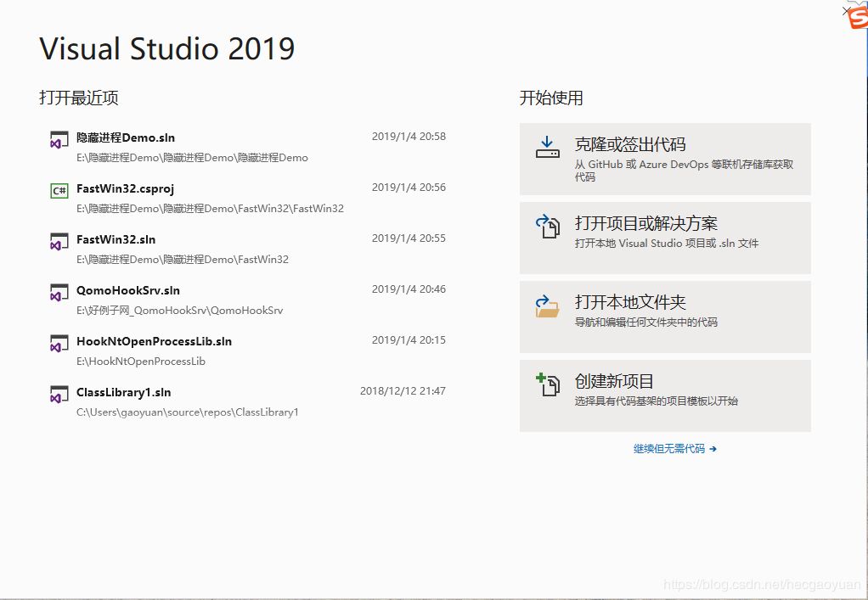Open recent solution HookNtOpenProcessLib.sln
This screenshot has height=600, width=868.
[x=248, y=350]
